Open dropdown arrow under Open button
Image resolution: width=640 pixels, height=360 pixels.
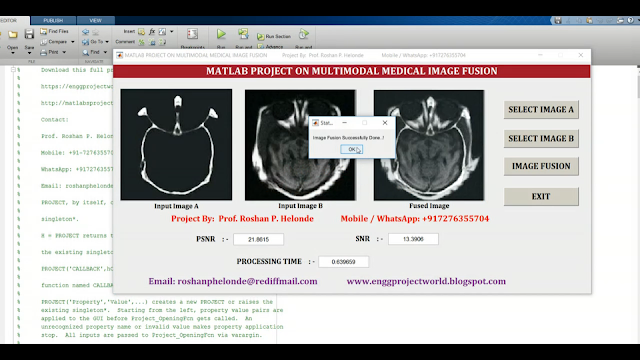tap(13, 53)
